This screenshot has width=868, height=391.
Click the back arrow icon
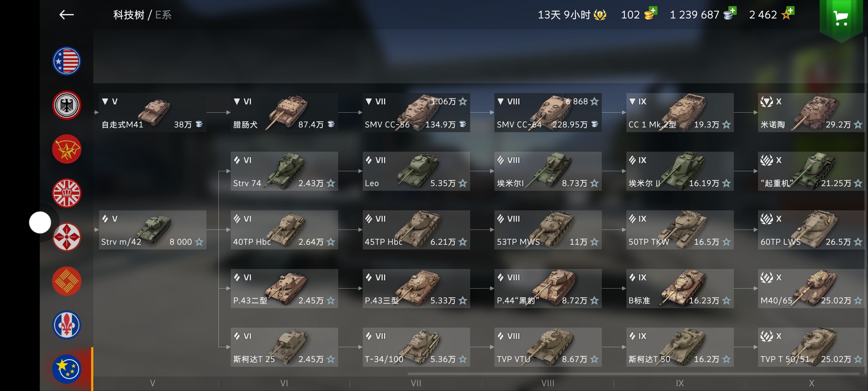(x=67, y=15)
